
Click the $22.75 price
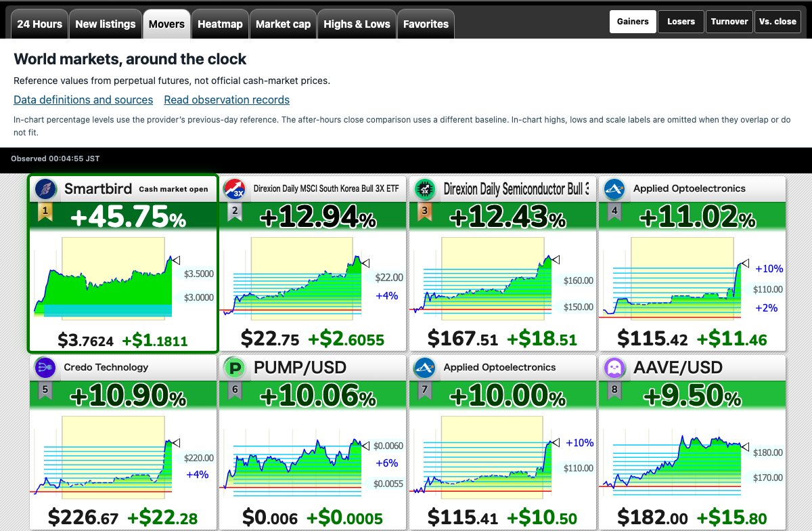pyautogui.click(x=269, y=338)
